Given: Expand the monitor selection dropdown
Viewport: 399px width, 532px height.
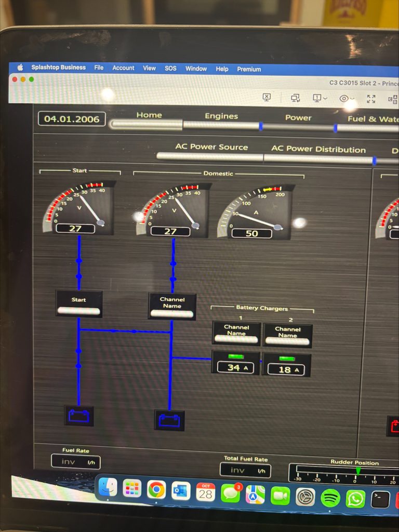Looking at the screenshot, I should point(320,98).
